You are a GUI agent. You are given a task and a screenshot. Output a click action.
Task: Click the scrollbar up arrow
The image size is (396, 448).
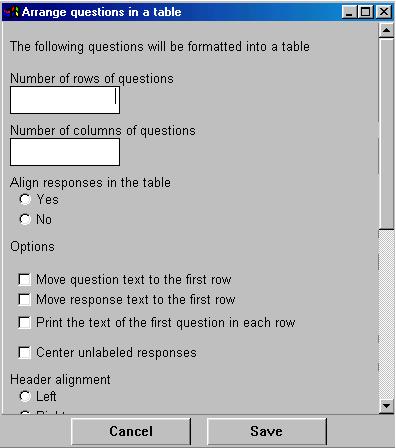[386, 31]
